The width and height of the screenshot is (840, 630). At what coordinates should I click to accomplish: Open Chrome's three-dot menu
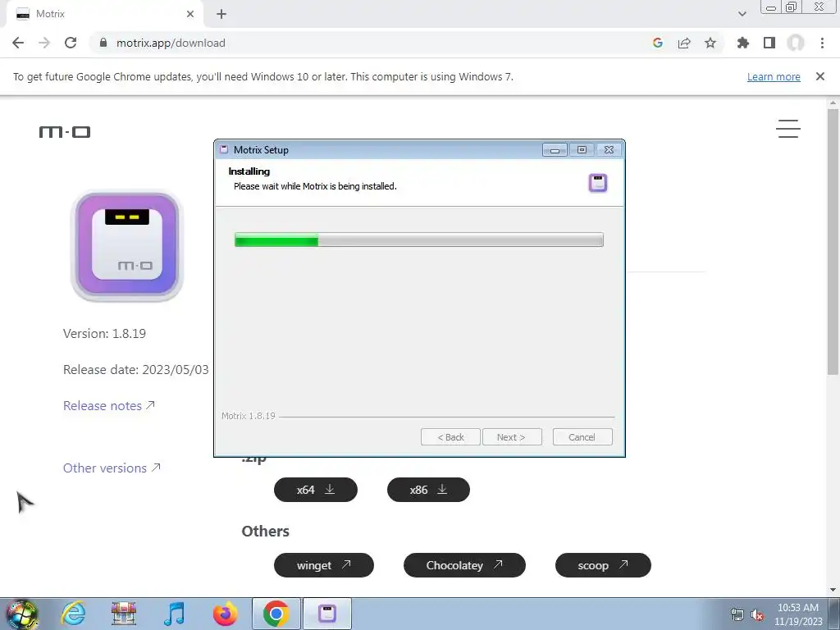click(822, 43)
